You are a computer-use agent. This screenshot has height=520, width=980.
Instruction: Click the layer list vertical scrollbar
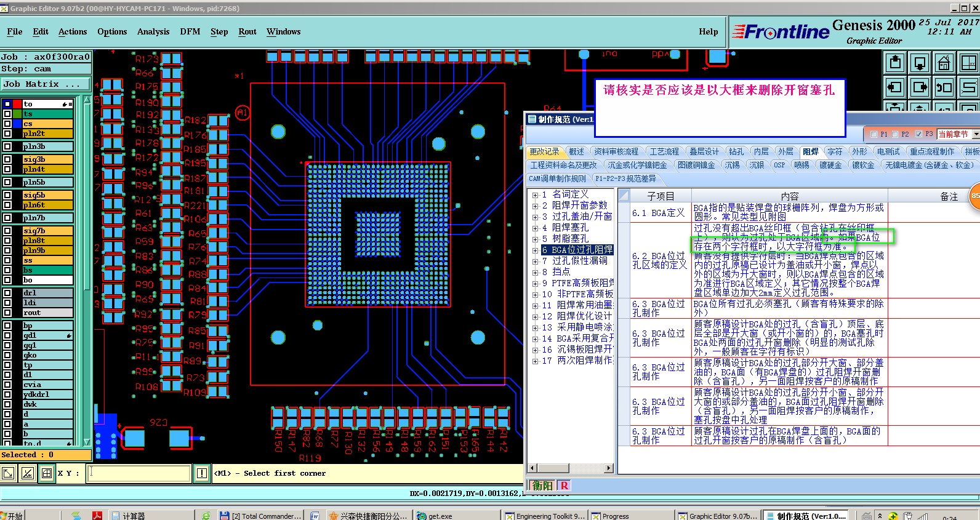coord(87,271)
